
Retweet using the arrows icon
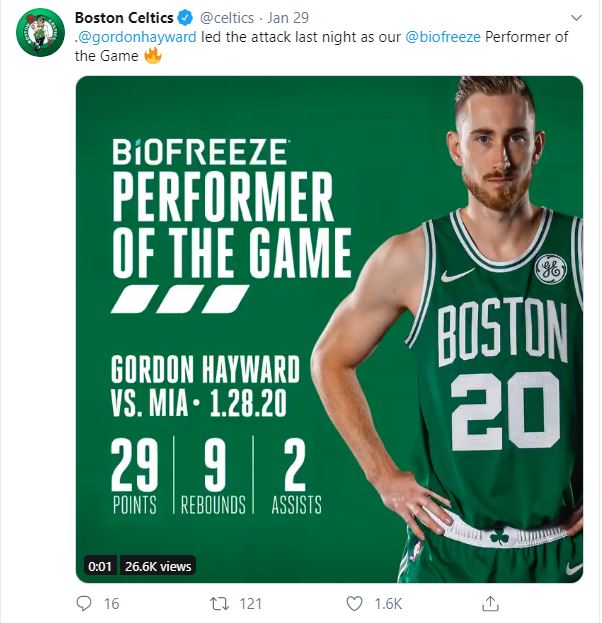click(x=219, y=604)
